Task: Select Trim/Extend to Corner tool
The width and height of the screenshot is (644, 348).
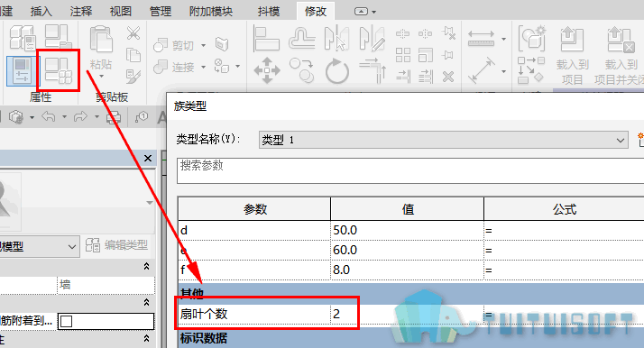Action: [373, 70]
